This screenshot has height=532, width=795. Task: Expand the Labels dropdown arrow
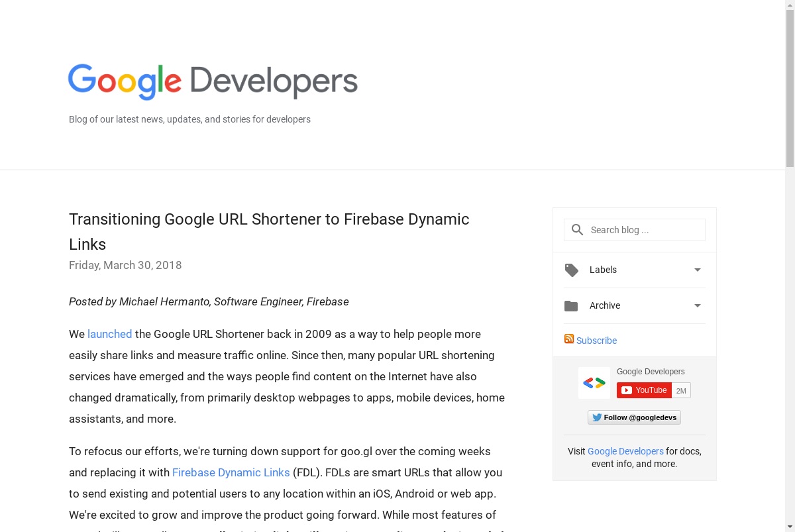[698, 270]
